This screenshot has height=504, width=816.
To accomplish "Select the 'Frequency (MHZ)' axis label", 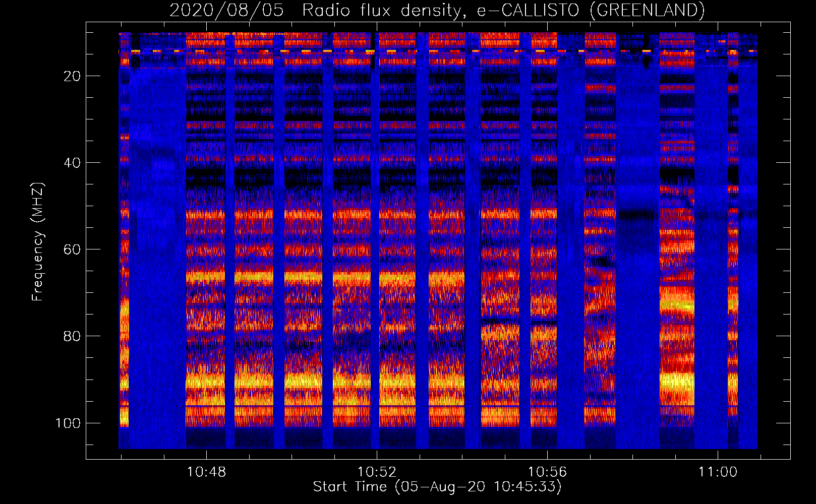I will click(x=38, y=242).
